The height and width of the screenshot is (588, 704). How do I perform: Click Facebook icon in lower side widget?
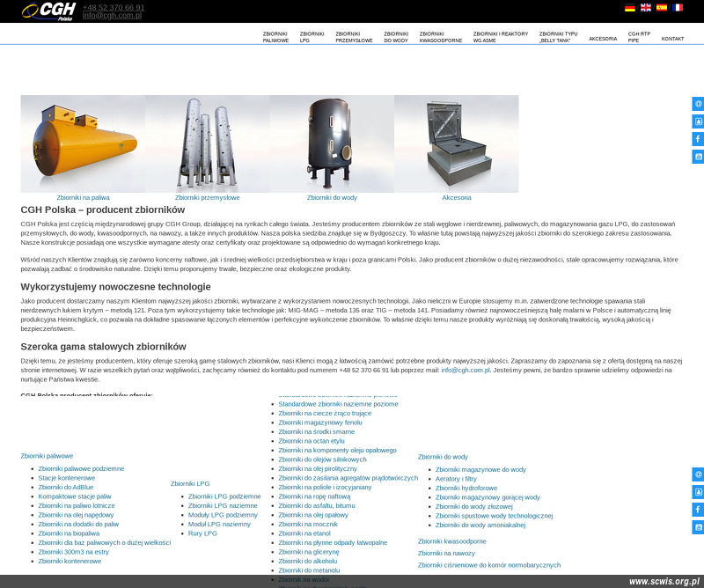point(698,510)
